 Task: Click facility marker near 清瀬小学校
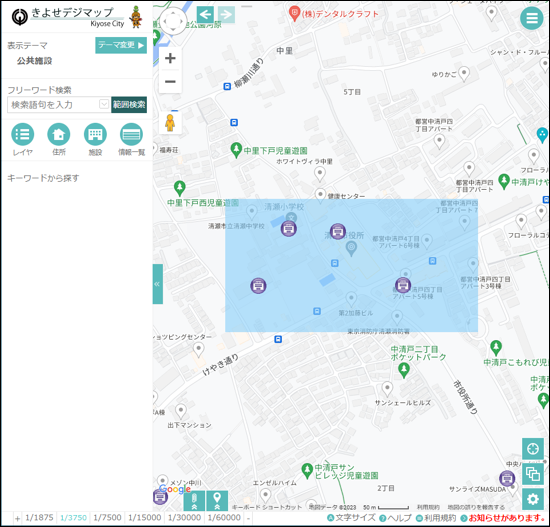289,229
